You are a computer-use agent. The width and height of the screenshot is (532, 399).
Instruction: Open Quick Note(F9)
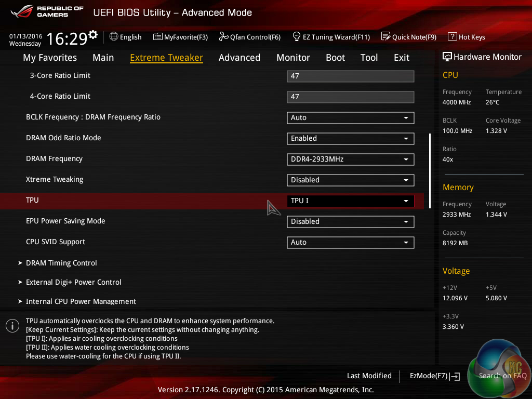[x=409, y=37]
